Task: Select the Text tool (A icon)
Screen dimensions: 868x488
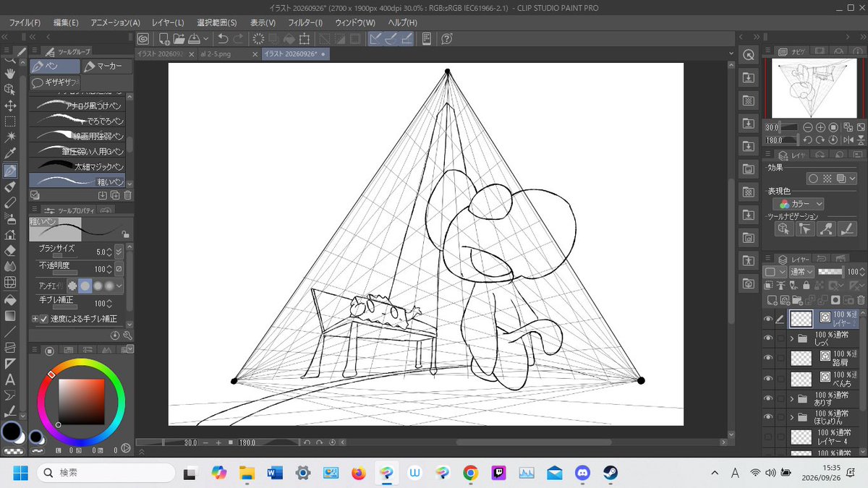Action: click(x=10, y=379)
